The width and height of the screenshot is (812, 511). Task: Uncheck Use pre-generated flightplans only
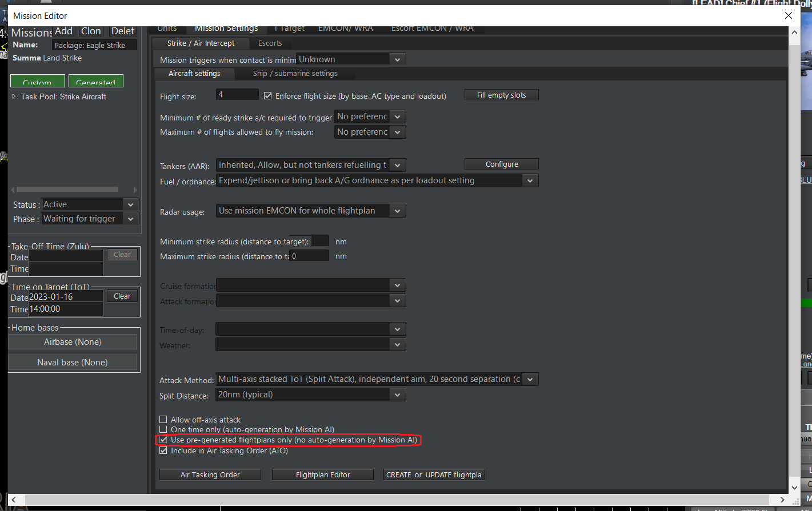tap(163, 440)
